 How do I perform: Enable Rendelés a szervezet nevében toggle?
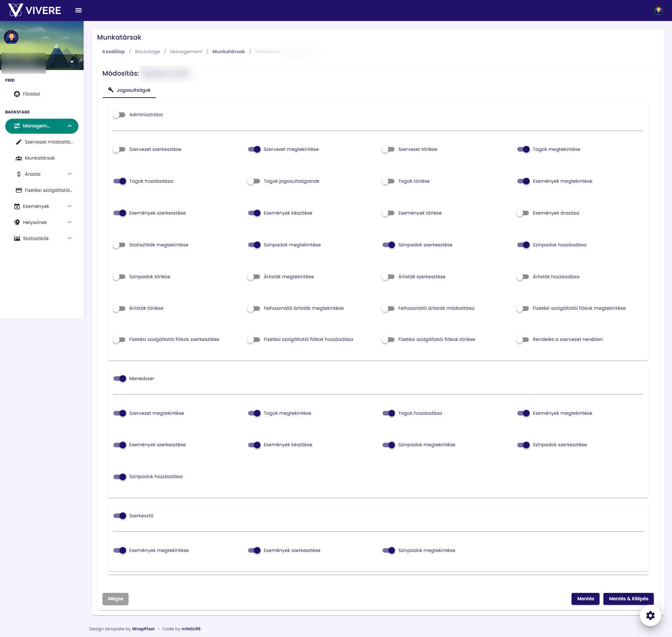tap(523, 340)
